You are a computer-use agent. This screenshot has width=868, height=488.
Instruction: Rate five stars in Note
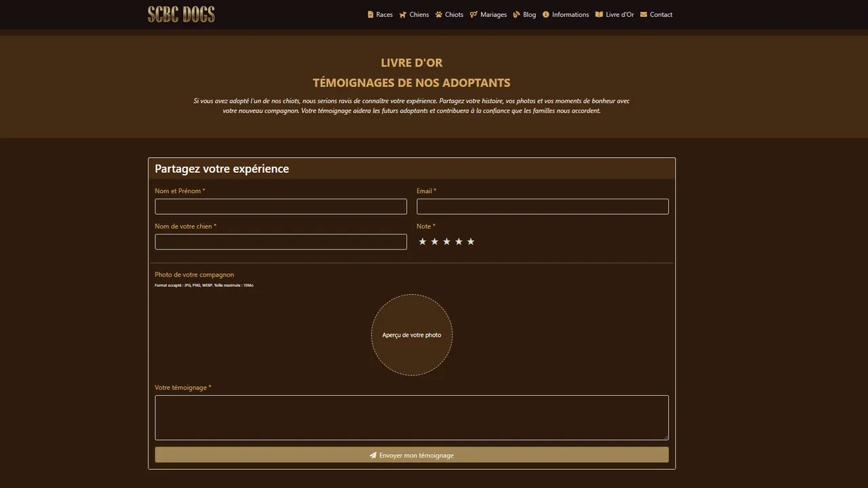click(471, 242)
